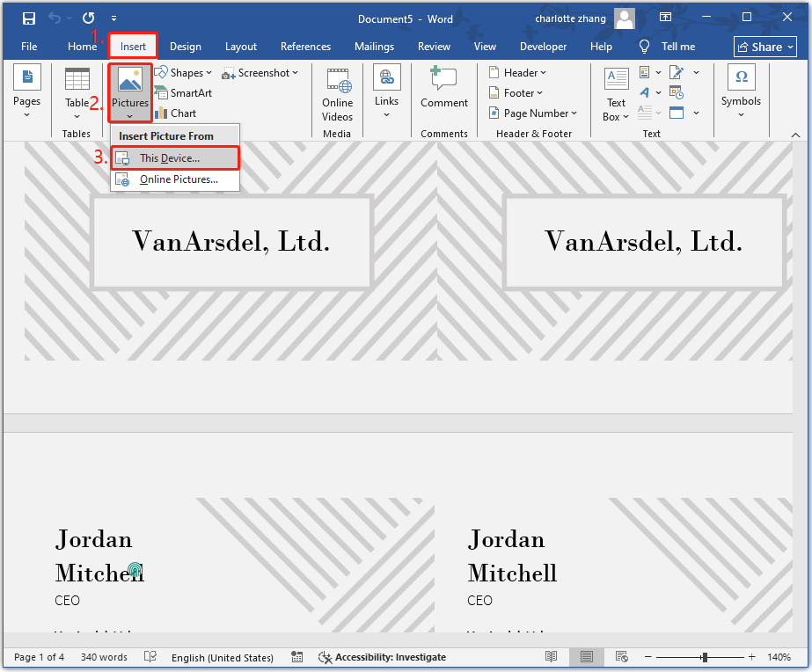Image resolution: width=812 pixels, height=672 pixels.
Task: Click the Share button
Action: click(x=764, y=47)
